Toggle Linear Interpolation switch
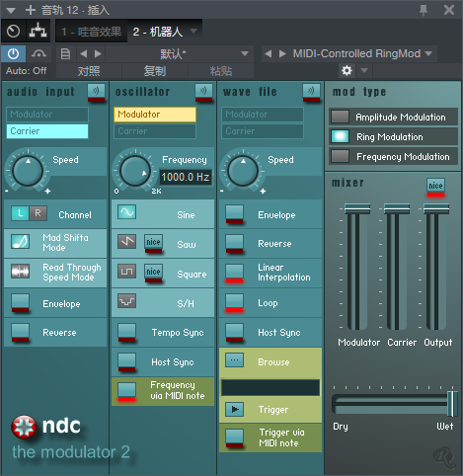This screenshot has width=463, height=476. (x=234, y=274)
